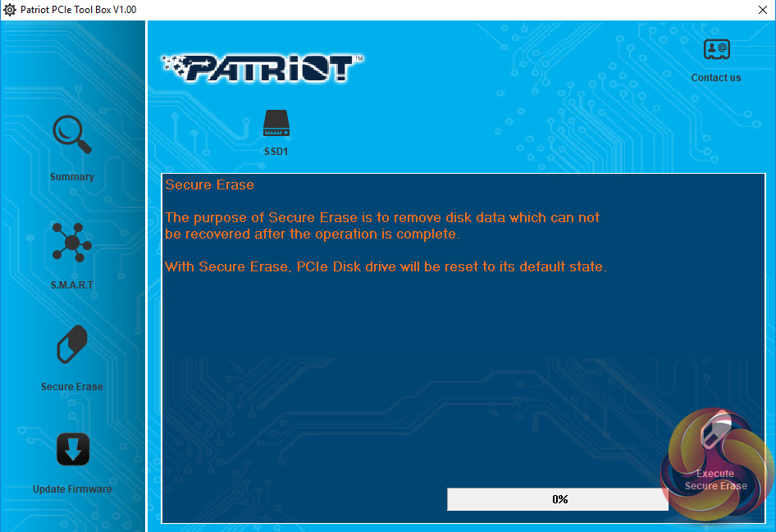Select the S.M.A.R.T network node icon
Screen dimensions: 776x532
point(71,242)
